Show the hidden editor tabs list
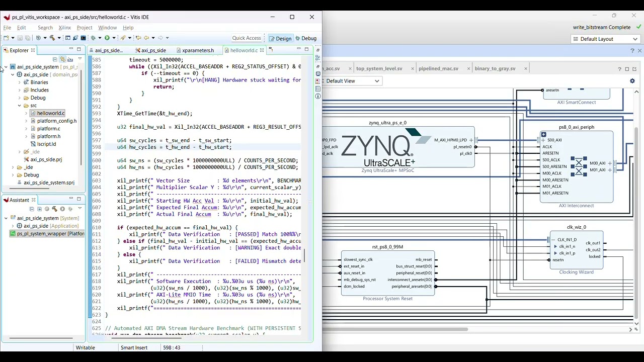The image size is (644, 362). click(x=271, y=49)
